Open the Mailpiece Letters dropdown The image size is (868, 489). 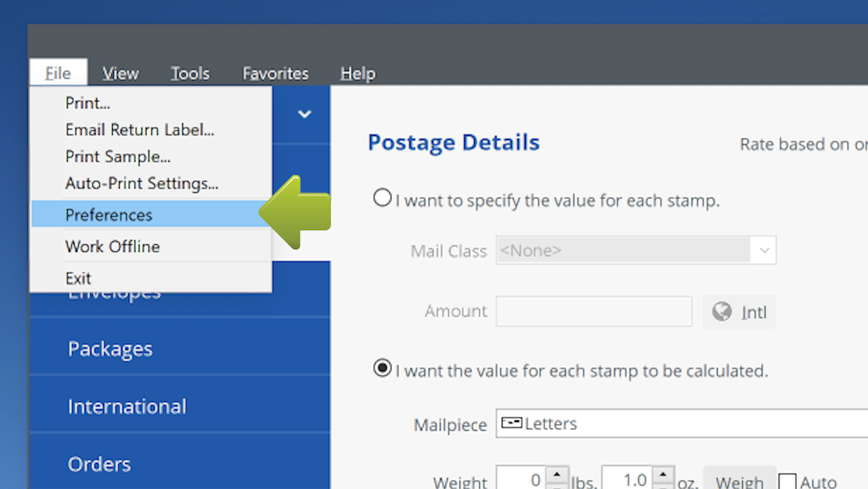tap(681, 424)
